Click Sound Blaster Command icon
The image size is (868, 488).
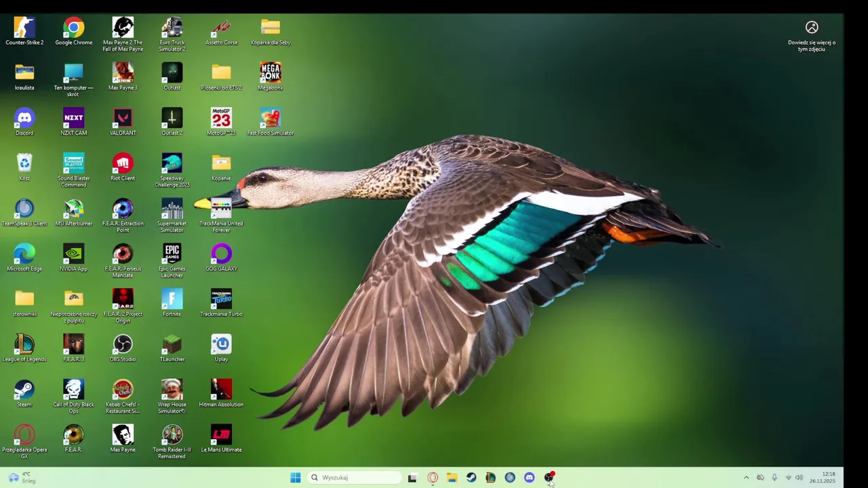(x=74, y=170)
